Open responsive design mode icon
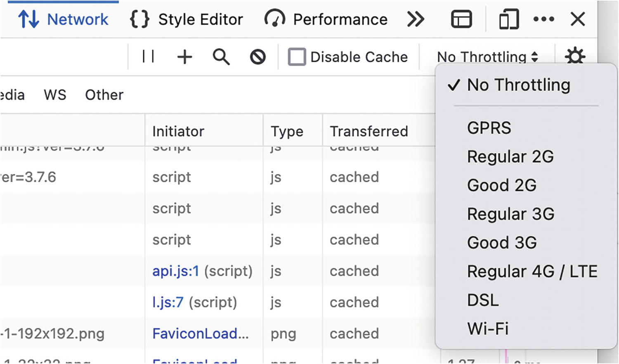This screenshot has height=364, width=619. tap(509, 19)
